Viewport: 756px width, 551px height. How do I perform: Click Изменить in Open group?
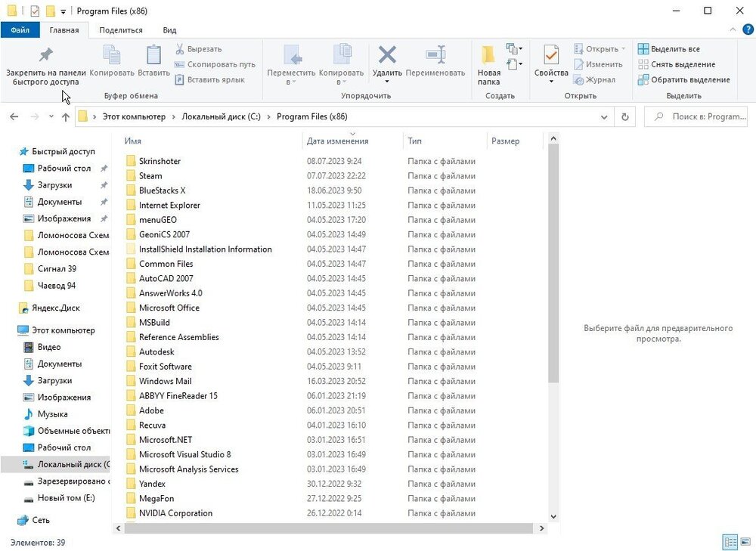pyautogui.click(x=598, y=64)
